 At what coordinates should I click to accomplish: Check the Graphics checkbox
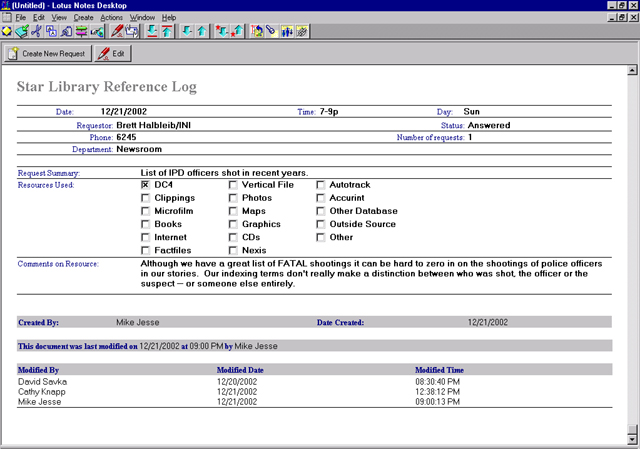[x=233, y=224]
